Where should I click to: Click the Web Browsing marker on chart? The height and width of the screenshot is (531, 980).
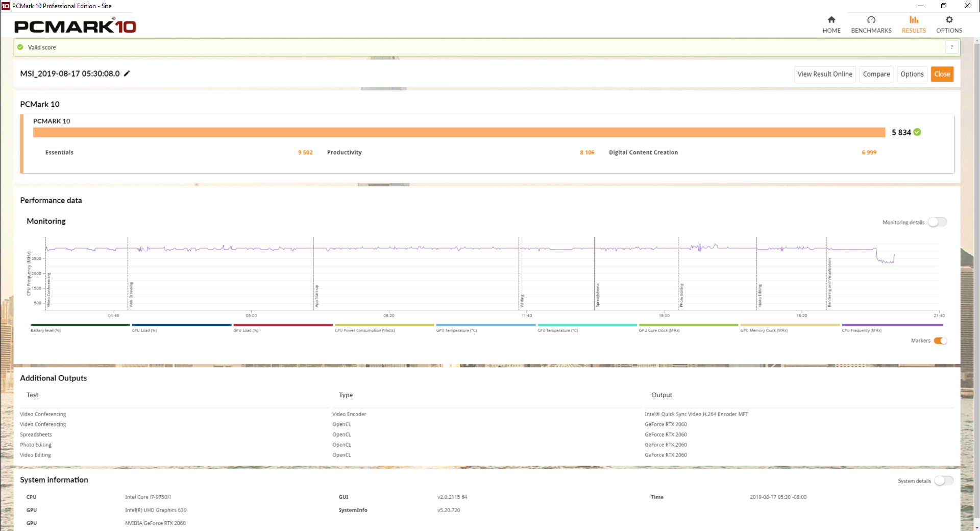coord(131,295)
